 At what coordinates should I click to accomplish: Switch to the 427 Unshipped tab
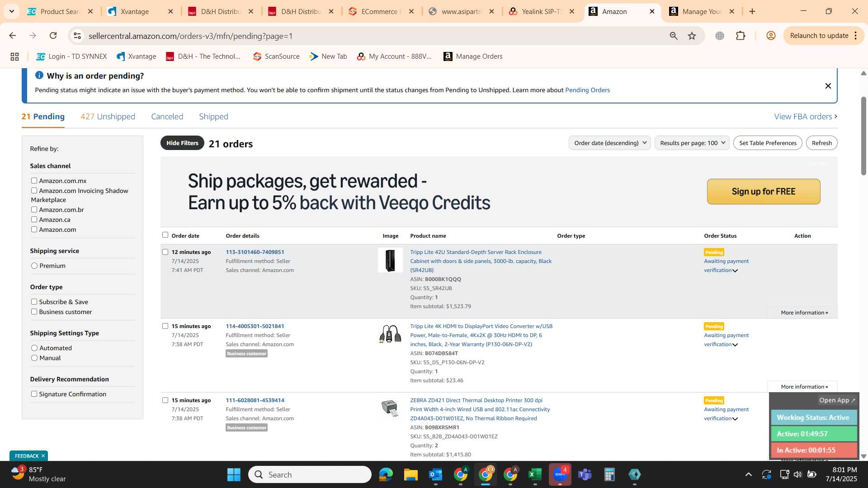[108, 117]
